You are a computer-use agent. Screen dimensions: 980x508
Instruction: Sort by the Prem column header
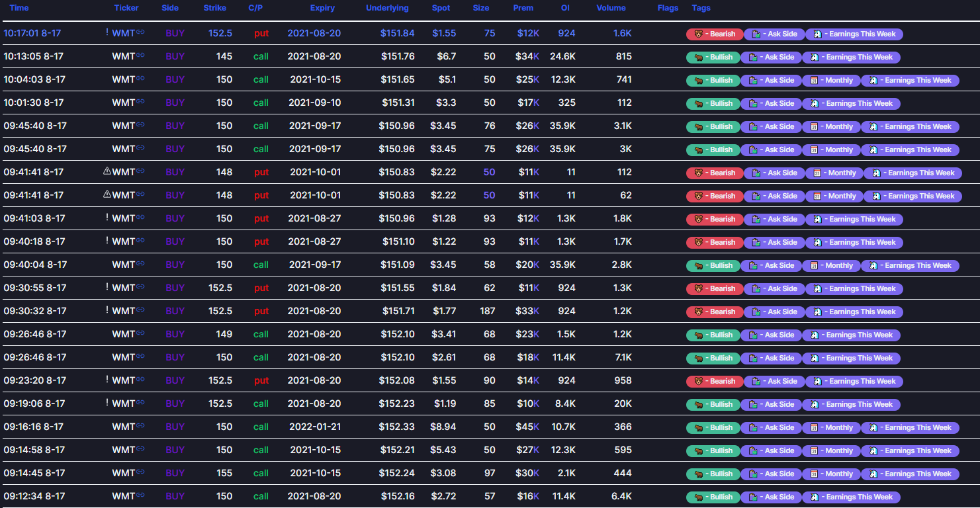point(523,8)
